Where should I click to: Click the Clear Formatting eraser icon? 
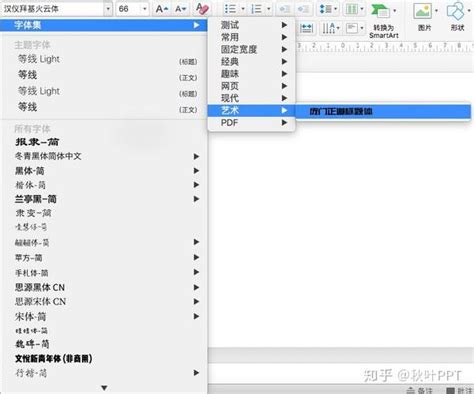(202, 8)
